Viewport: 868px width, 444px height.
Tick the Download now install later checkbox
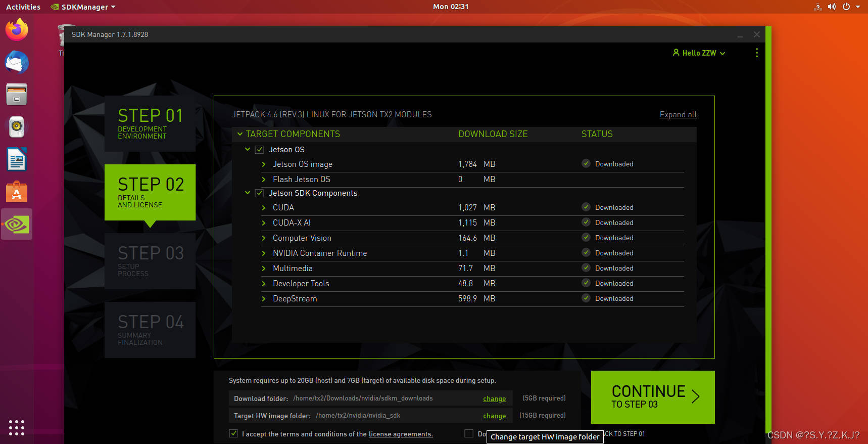(469, 433)
